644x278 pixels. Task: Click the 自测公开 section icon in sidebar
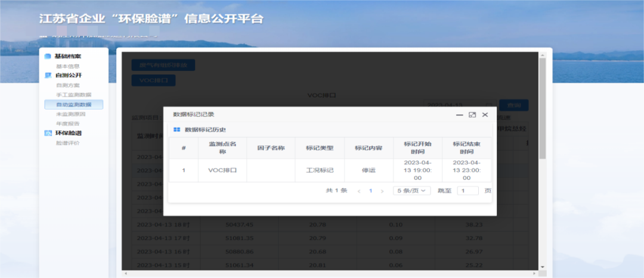pyautogui.click(x=48, y=76)
